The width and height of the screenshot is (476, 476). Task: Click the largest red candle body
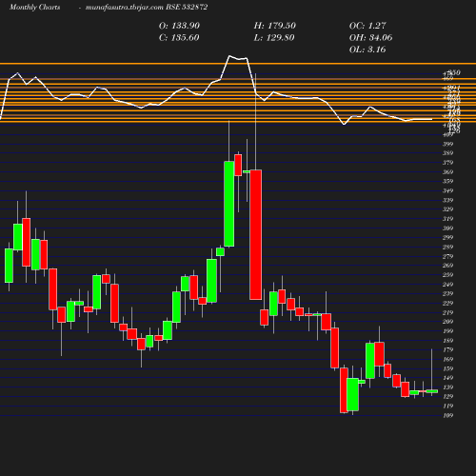256,235
